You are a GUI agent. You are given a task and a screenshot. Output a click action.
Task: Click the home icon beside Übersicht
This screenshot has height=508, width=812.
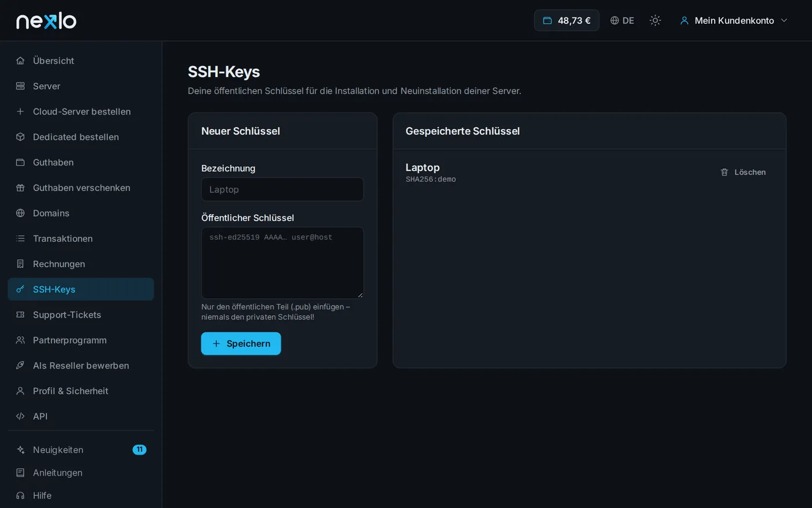(20, 60)
